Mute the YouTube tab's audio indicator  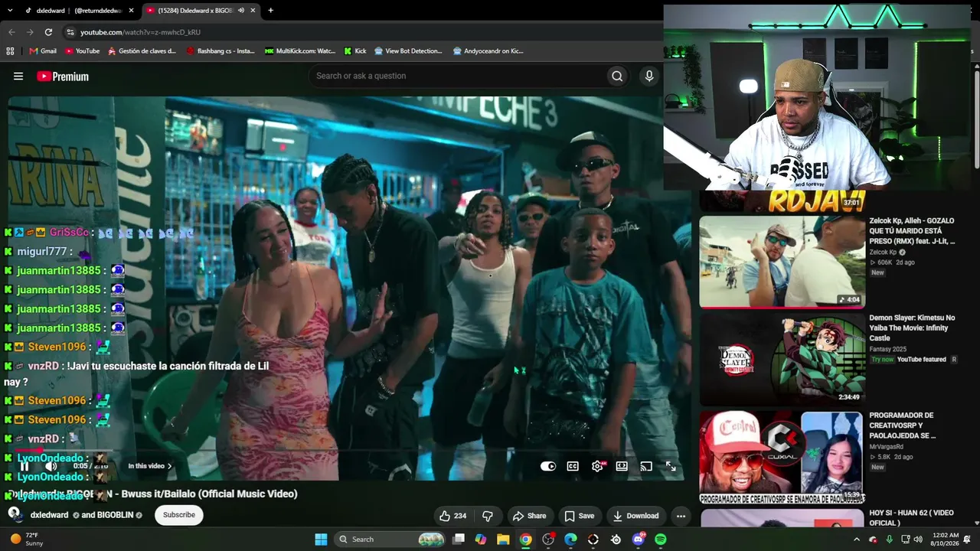[240, 11]
